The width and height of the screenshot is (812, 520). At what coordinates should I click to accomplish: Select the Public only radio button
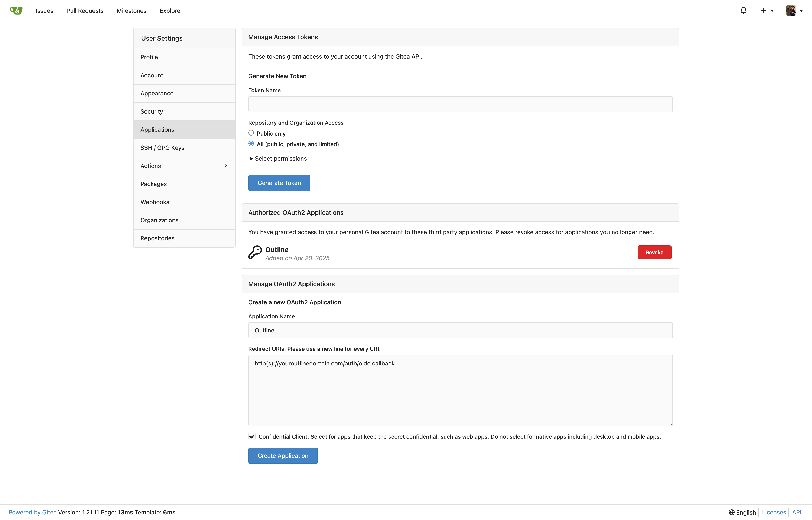251,133
